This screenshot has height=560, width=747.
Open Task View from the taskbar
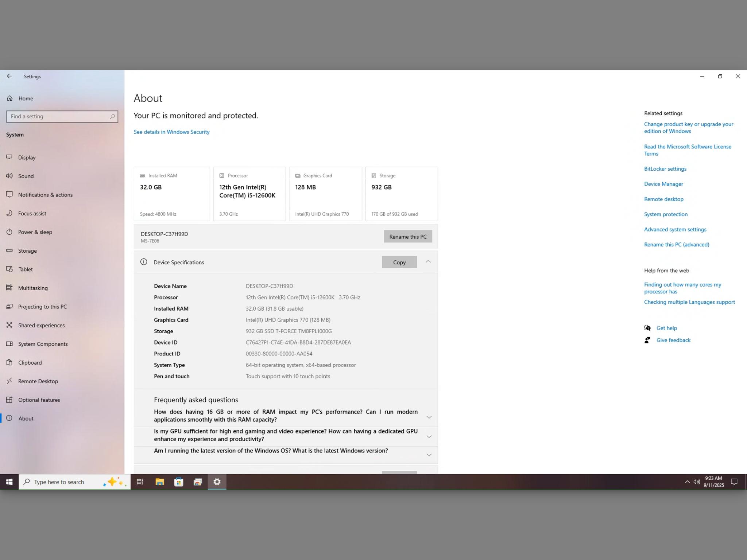[x=140, y=482]
